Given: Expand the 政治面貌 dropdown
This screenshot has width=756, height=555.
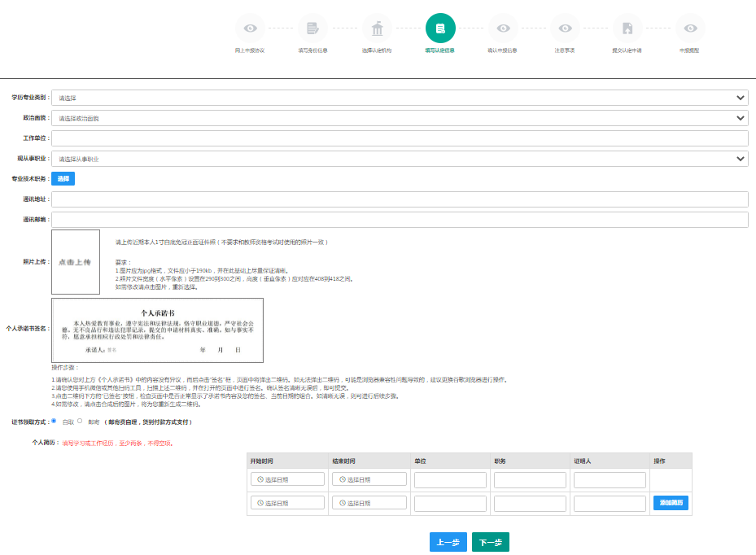Looking at the screenshot, I should (400, 118).
